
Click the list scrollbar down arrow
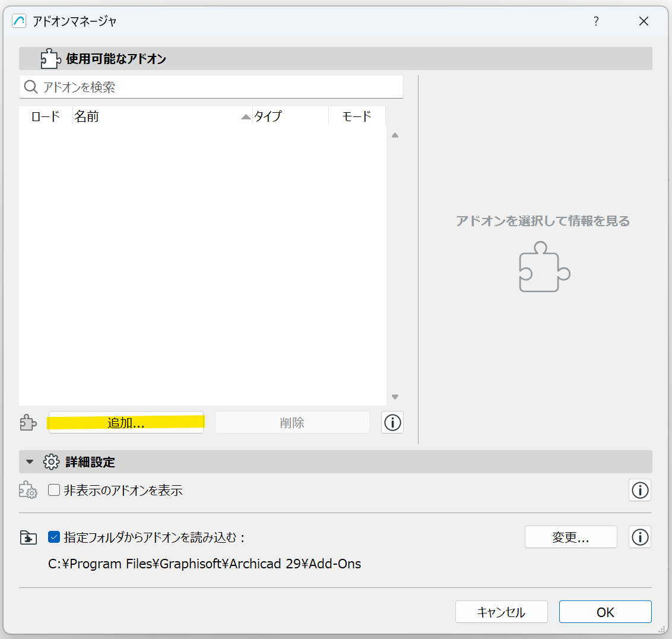pyautogui.click(x=395, y=397)
